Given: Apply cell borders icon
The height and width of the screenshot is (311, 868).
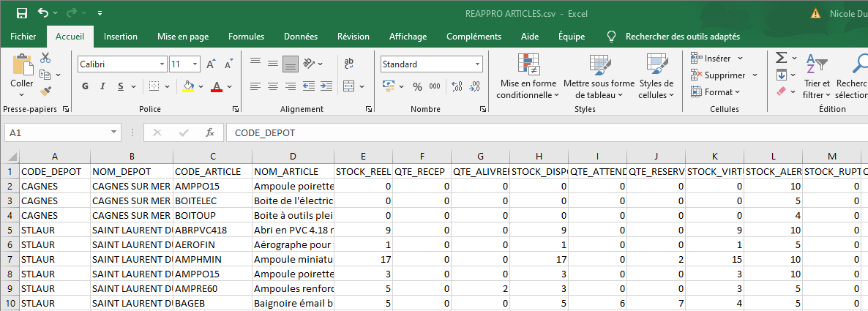Looking at the screenshot, I should tap(154, 86).
